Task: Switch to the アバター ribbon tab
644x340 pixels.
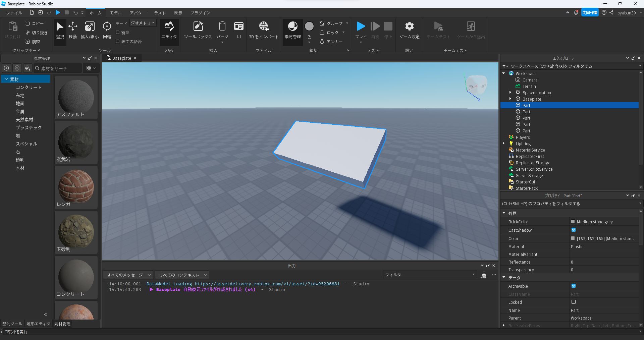Action: (138, 13)
